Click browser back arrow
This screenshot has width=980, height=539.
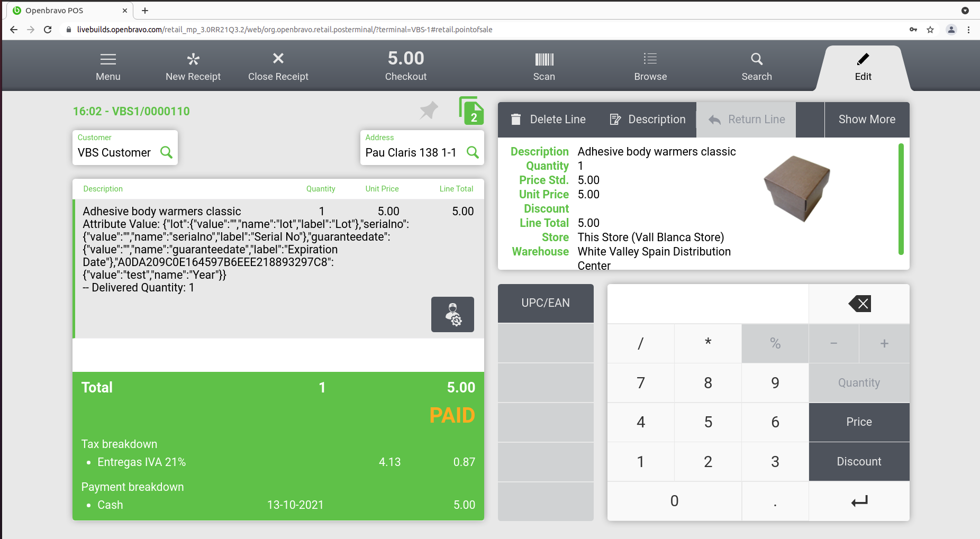pos(14,30)
